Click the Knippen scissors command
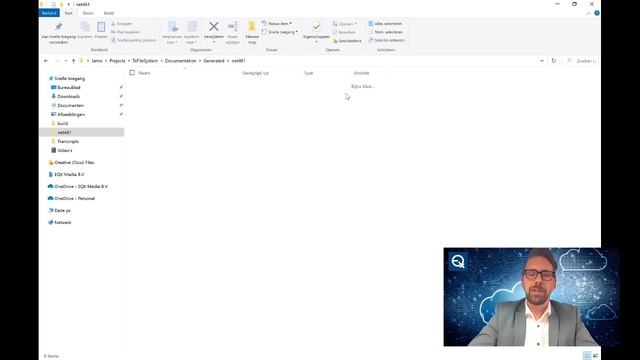The image size is (640, 360). (x=122, y=24)
